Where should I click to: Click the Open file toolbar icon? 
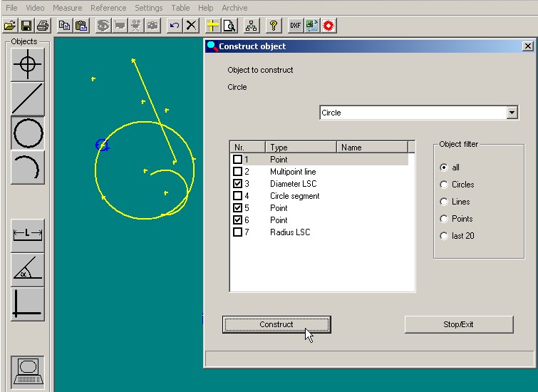pyautogui.click(x=10, y=26)
